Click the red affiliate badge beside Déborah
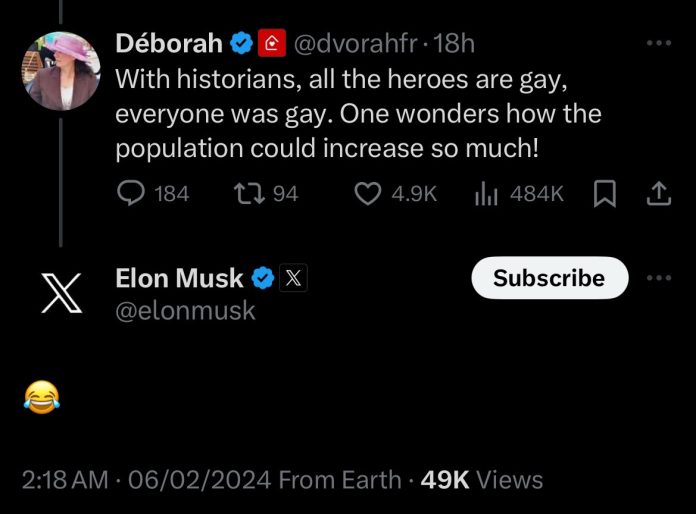This screenshot has width=696, height=514. coord(272,44)
